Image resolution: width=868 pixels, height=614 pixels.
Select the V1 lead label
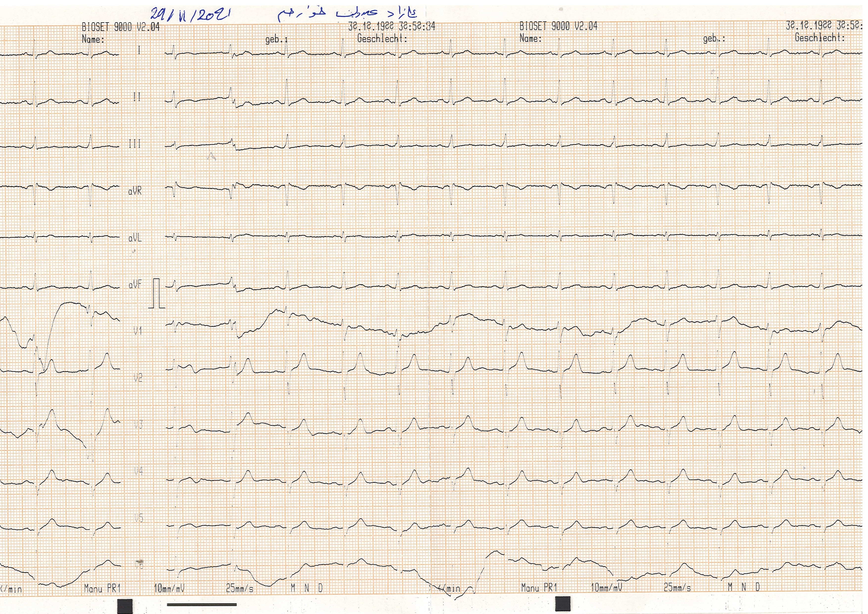pos(138,331)
